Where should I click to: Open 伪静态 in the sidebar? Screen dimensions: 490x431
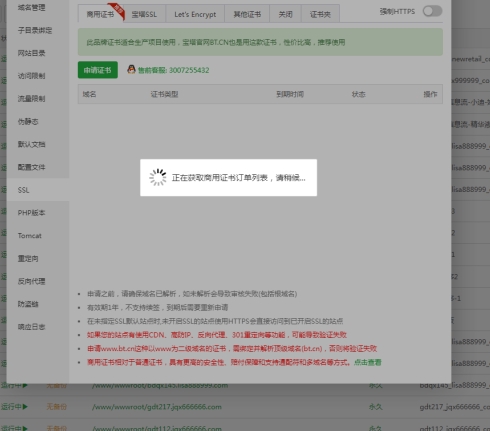28,122
